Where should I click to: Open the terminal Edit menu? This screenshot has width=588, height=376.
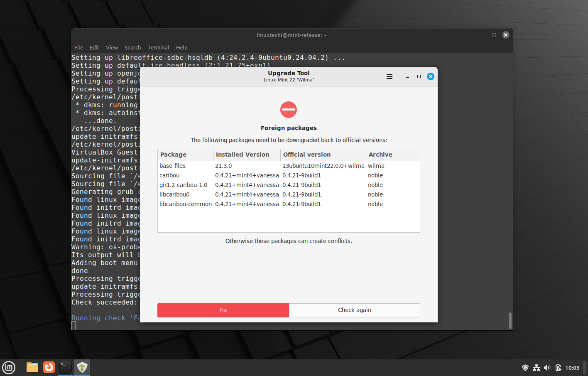[x=94, y=47]
